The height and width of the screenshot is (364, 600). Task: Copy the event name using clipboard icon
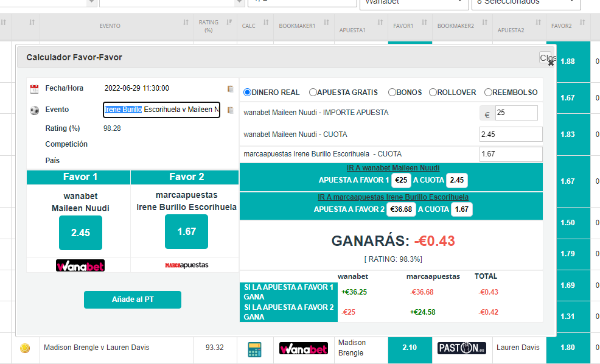click(231, 110)
